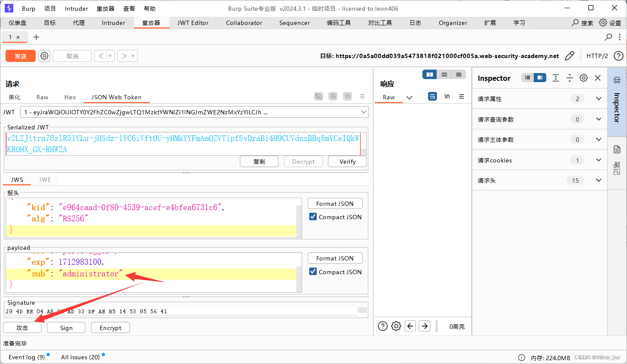Screen dimensions: 627x364
Task: Toggle Compact JSON for header section
Action: [x=313, y=217]
